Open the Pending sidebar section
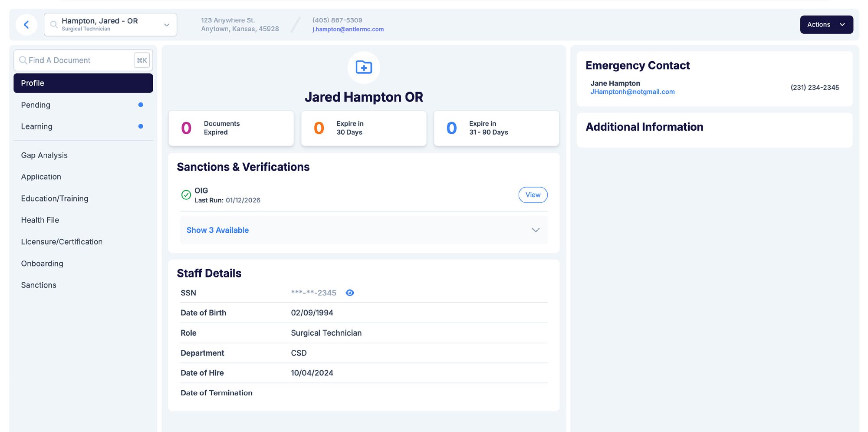Viewport: 868px width, 432px height. coord(83,105)
